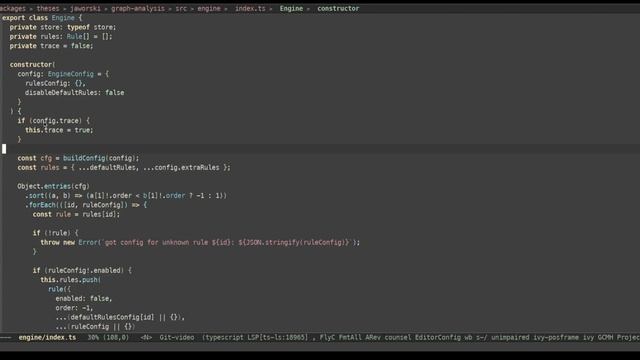Click the '<N>' evil state indicator

pos(146,337)
